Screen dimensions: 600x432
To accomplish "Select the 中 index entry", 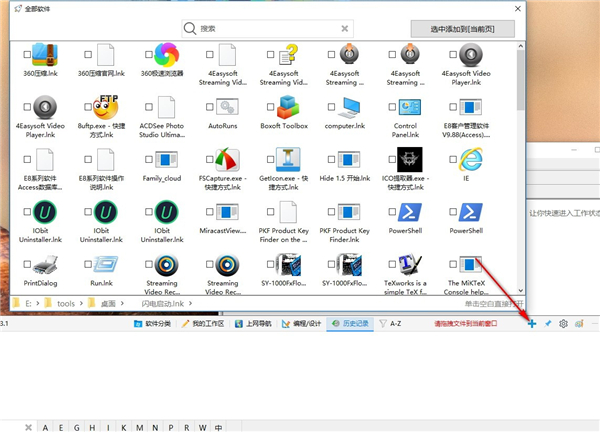I will (x=218, y=427).
